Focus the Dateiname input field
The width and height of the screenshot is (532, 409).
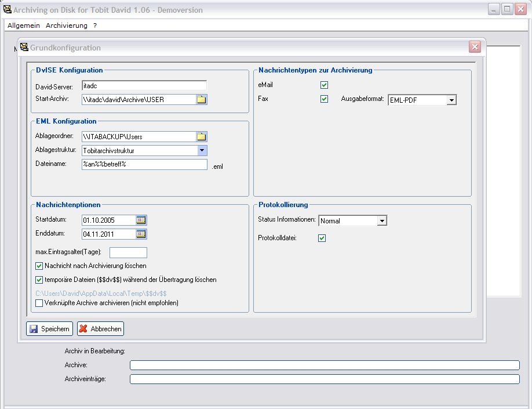[144, 164]
